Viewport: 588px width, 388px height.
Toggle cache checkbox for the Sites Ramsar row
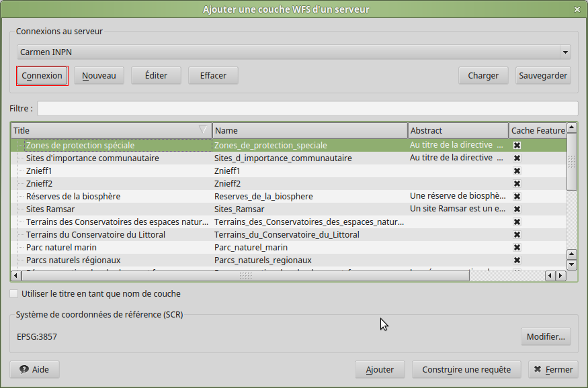(x=517, y=209)
